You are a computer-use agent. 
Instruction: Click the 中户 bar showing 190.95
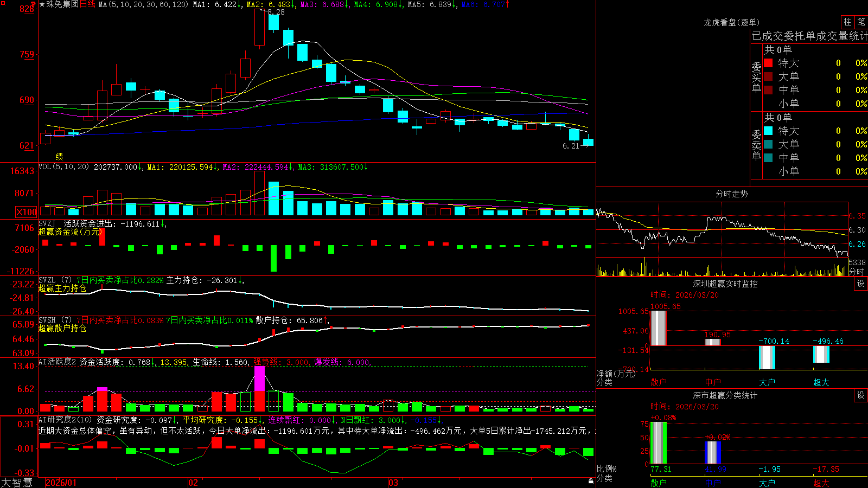pyautogui.click(x=713, y=342)
